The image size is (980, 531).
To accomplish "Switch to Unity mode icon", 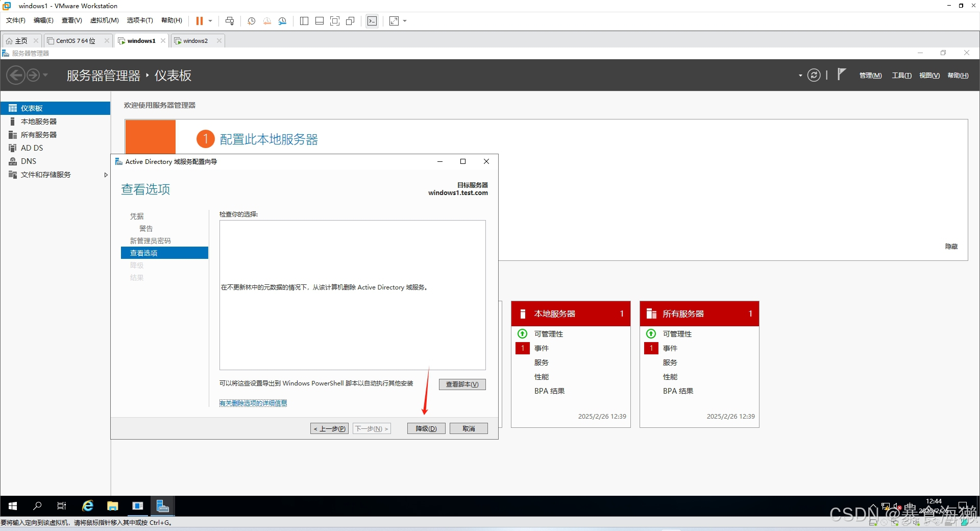I will click(350, 21).
